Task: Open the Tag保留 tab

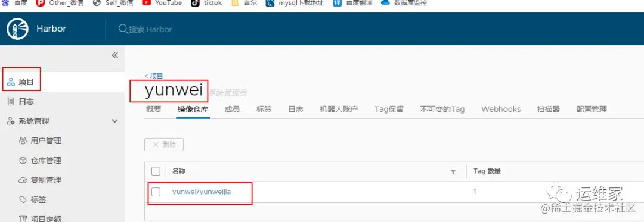Action: pos(389,110)
